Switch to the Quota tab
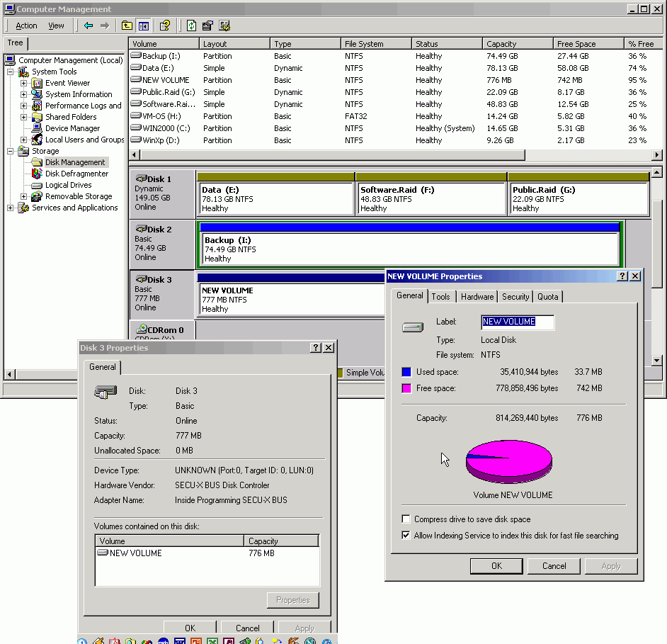Viewport: 667px width, 644px height. (547, 297)
